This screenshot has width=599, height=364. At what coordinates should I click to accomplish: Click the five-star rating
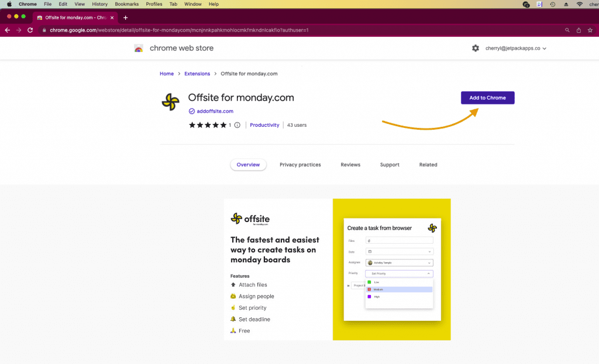pos(208,125)
